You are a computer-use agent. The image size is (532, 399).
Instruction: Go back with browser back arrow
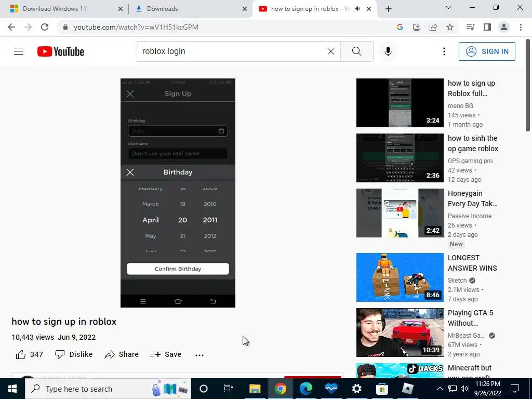click(x=11, y=27)
